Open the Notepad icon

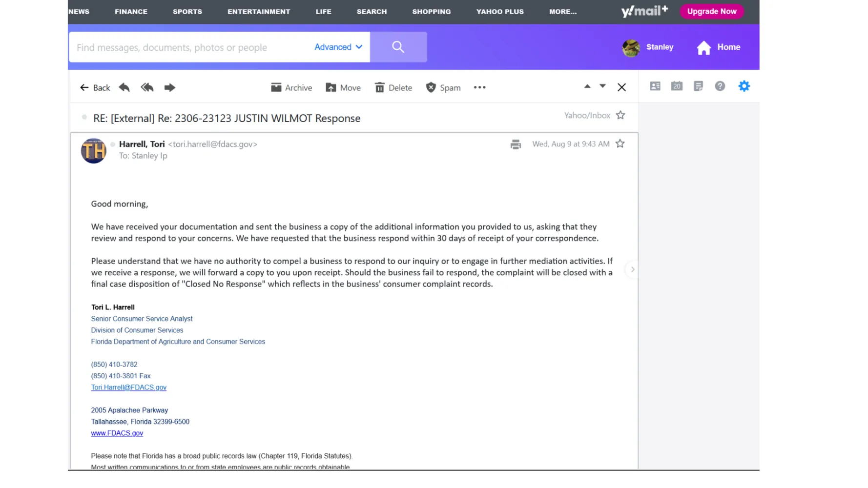[698, 86]
